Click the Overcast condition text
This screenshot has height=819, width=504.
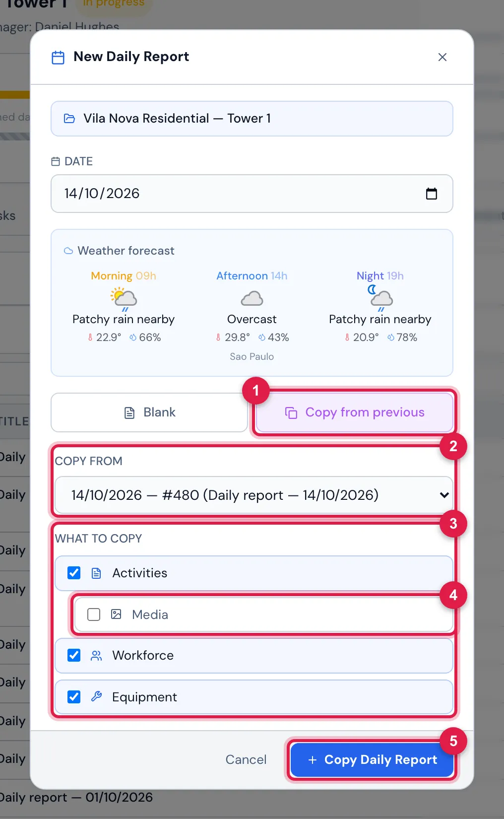(252, 319)
